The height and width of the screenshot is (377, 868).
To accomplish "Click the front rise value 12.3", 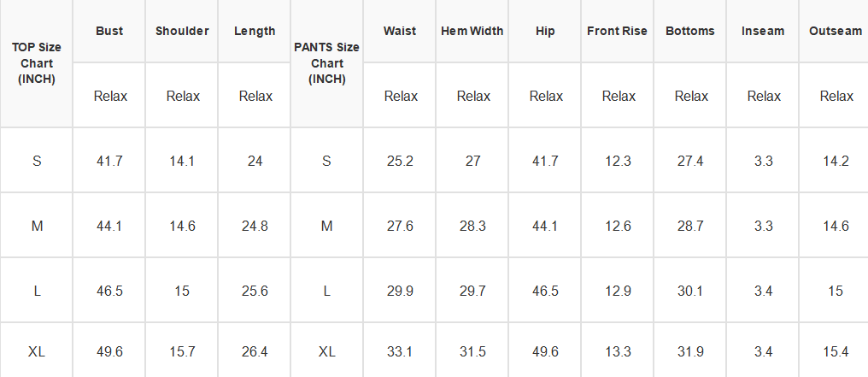I will (x=618, y=161).
